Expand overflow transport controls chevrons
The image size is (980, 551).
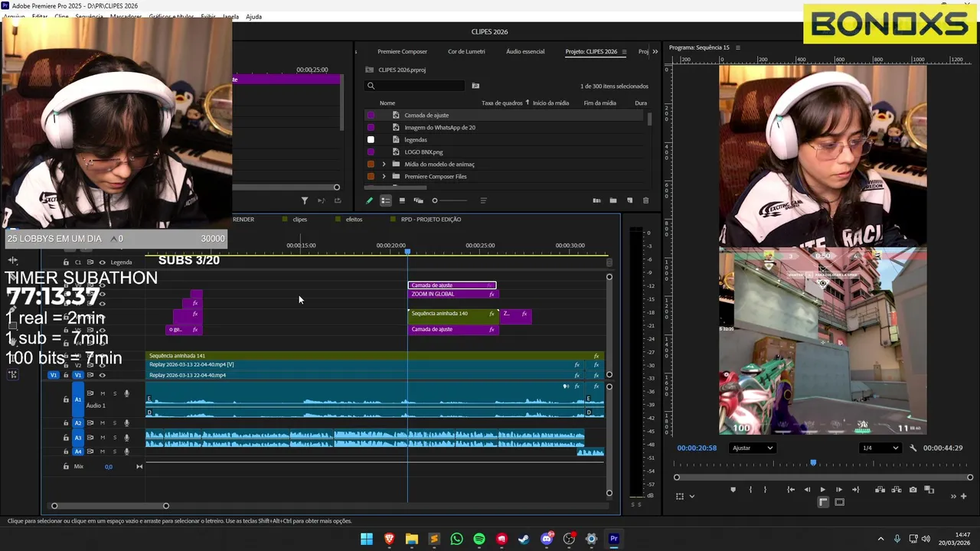pyautogui.click(x=953, y=496)
